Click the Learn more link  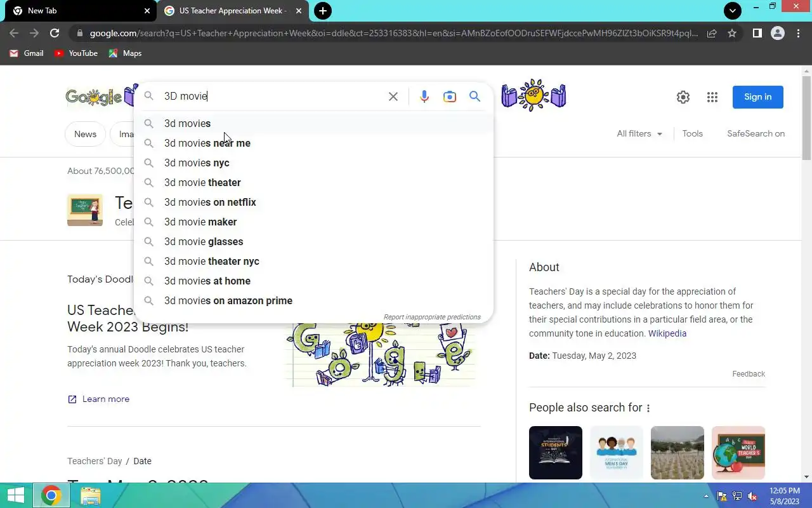click(x=98, y=399)
